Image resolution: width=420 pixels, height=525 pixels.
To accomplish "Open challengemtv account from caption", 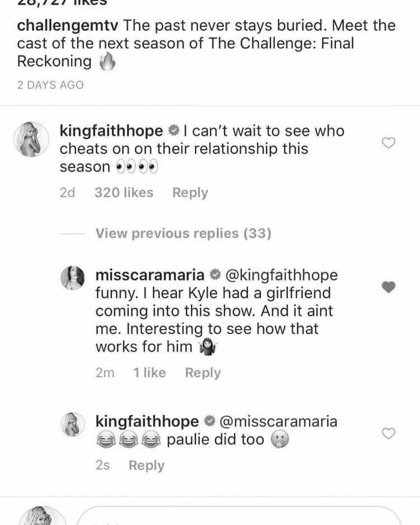I will click(68, 25).
